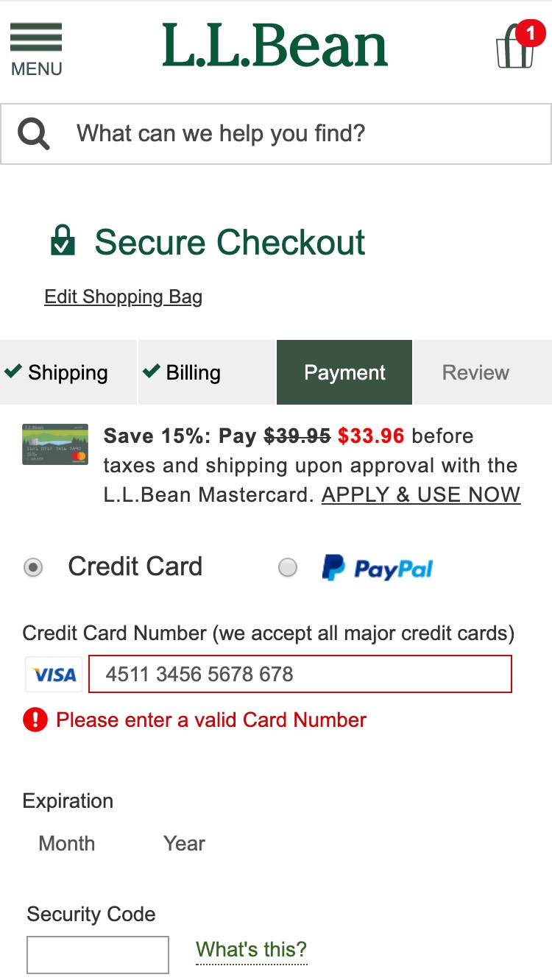Click the PayPal logo
This screenshot has height=980, width=552.
(378, 568)
